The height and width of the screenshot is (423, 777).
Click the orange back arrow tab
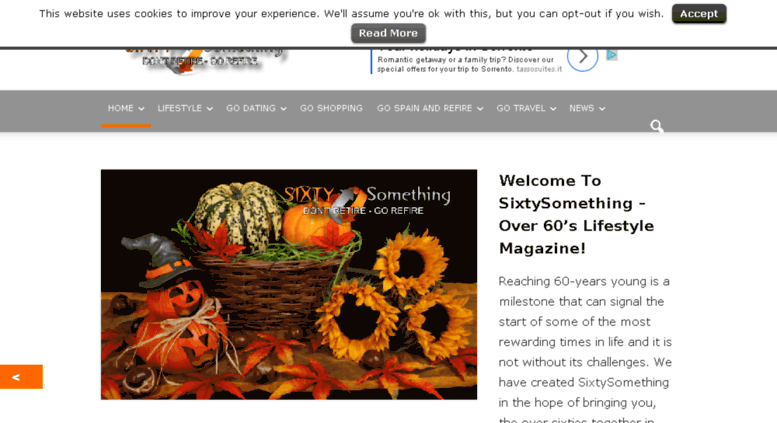pyautogui.click(x=21, y=377)
